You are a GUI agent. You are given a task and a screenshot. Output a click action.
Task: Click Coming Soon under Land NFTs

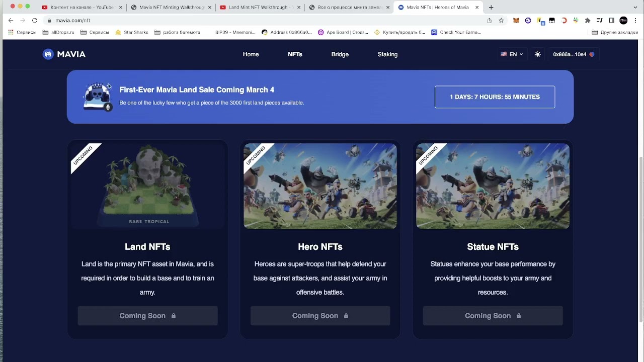coord(147,316)
